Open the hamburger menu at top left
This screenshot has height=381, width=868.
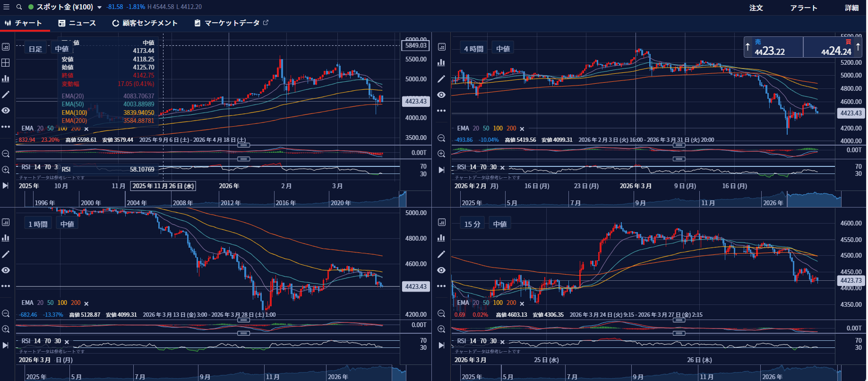pos(6,7)
